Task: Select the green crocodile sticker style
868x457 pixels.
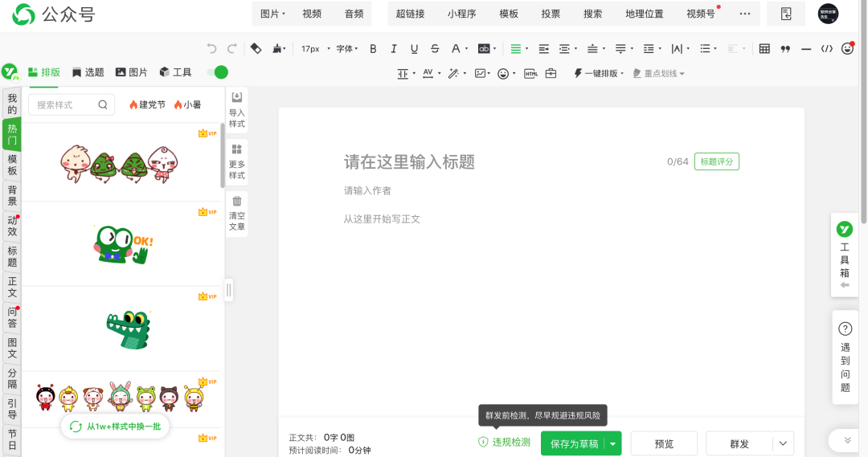Action: (129, 330)
